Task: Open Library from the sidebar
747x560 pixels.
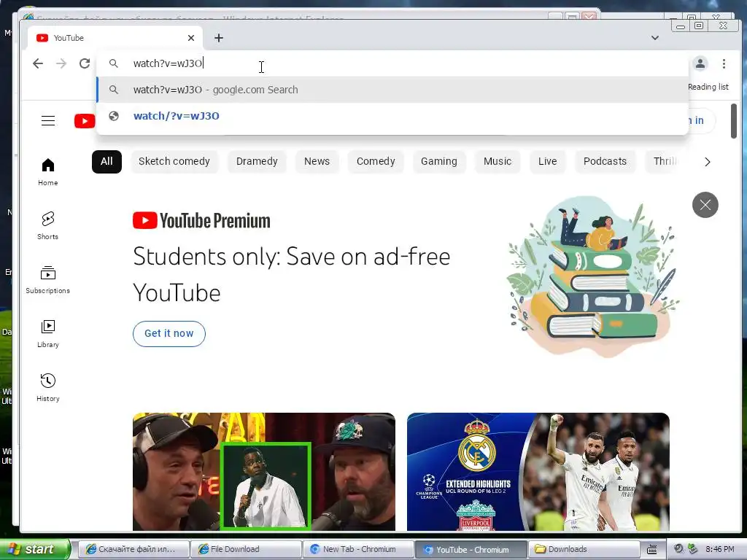Action: coord(48,334)
